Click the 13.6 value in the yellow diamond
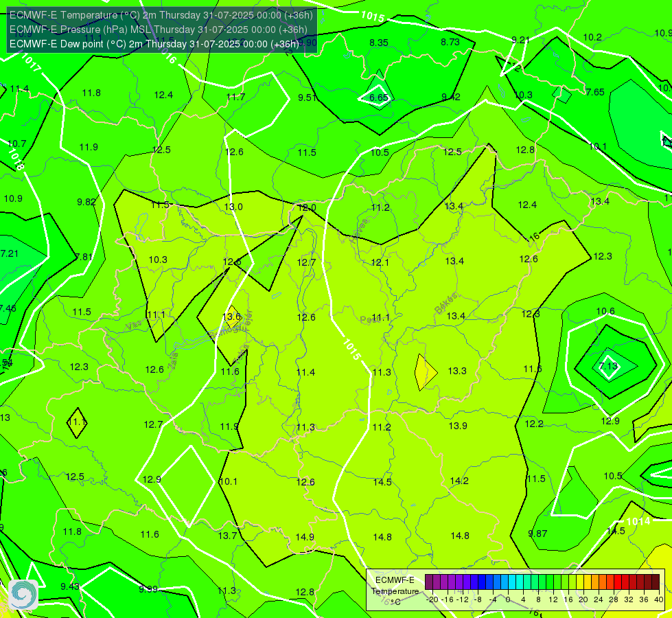 click(232, 317)
